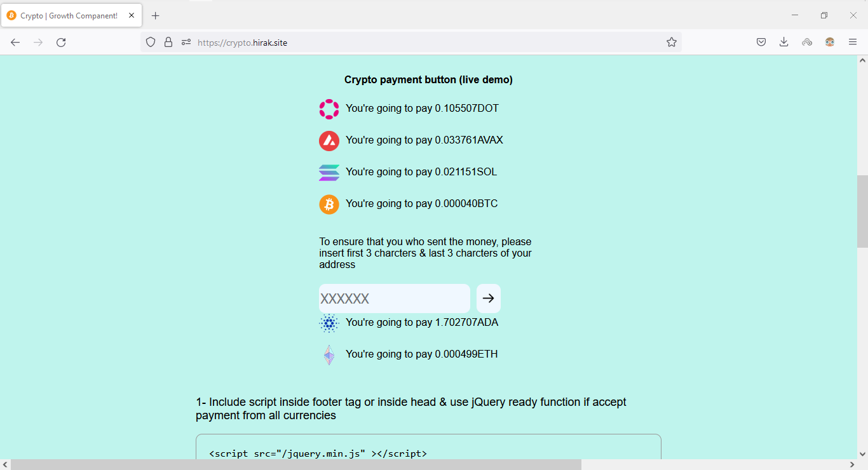The image size is (868, 470).
Task: Show site security padlock information
Action: coord(168,43)
